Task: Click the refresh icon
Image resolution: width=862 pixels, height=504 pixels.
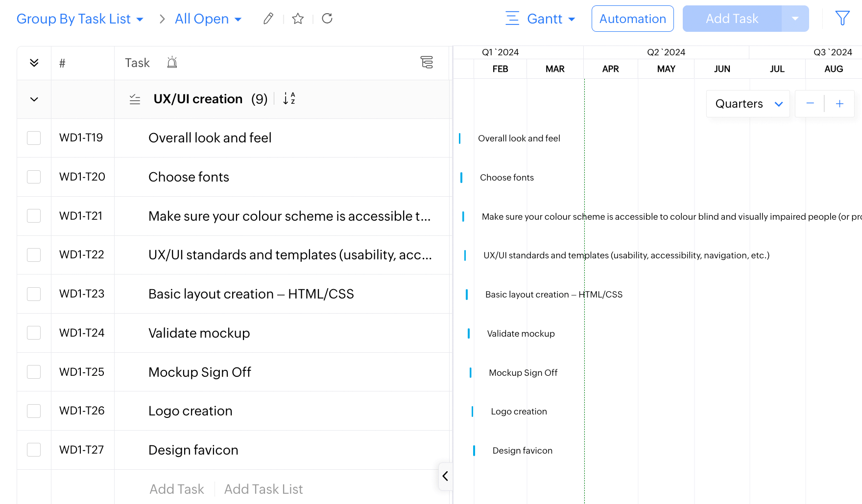Action: click(x=327, y=19)
